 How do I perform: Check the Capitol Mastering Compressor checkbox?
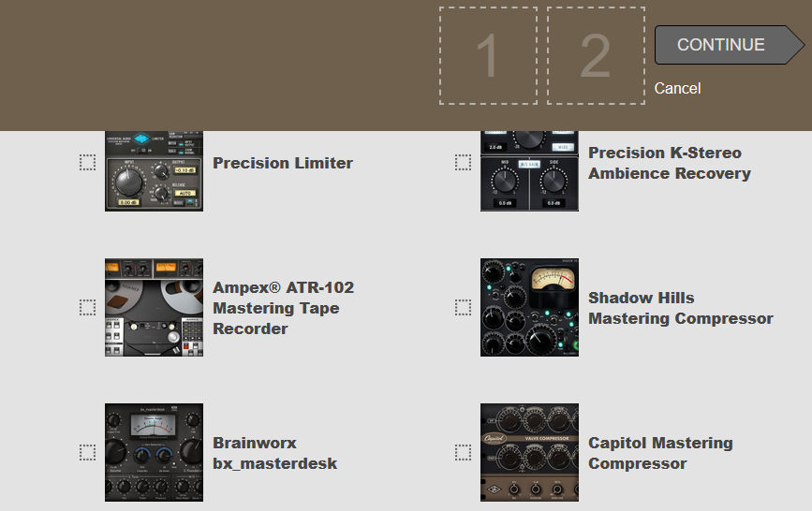coord(463,452)
